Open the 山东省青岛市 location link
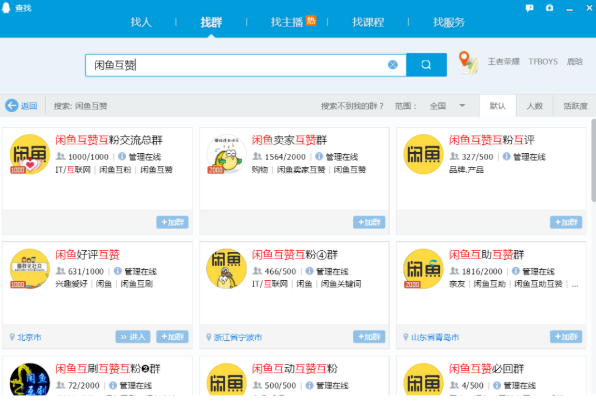Viewport: 596px width, 412px height. (435, 337)
